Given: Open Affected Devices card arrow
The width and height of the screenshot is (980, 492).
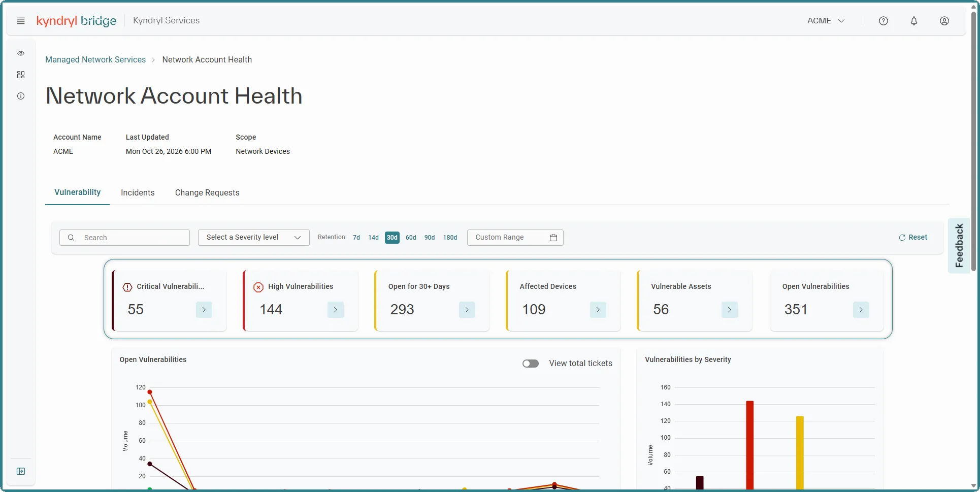Looking at the screenshot, I should click(598, 310).
